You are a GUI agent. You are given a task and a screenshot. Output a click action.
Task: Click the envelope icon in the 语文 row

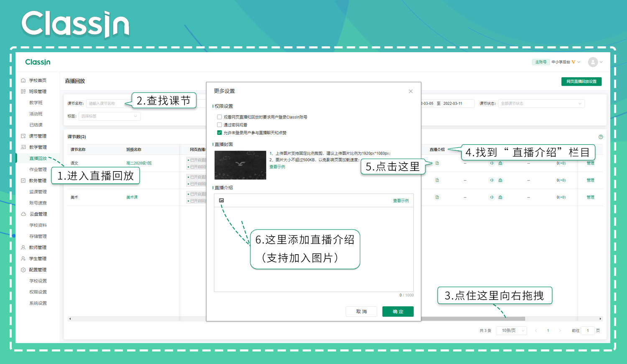tap(500, 163)
